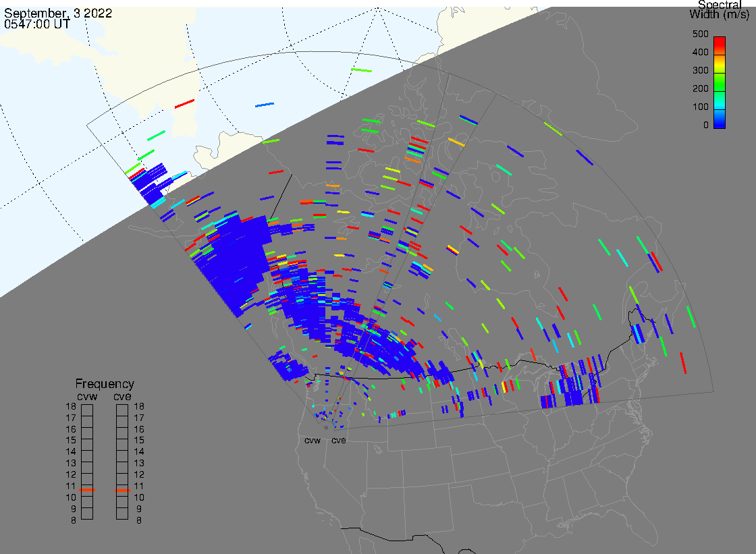Click the "18" label beside the cvw frequency scale
The width and height of the screenshot is (756, 554).
pyautogui.click(x=71, y=406)
